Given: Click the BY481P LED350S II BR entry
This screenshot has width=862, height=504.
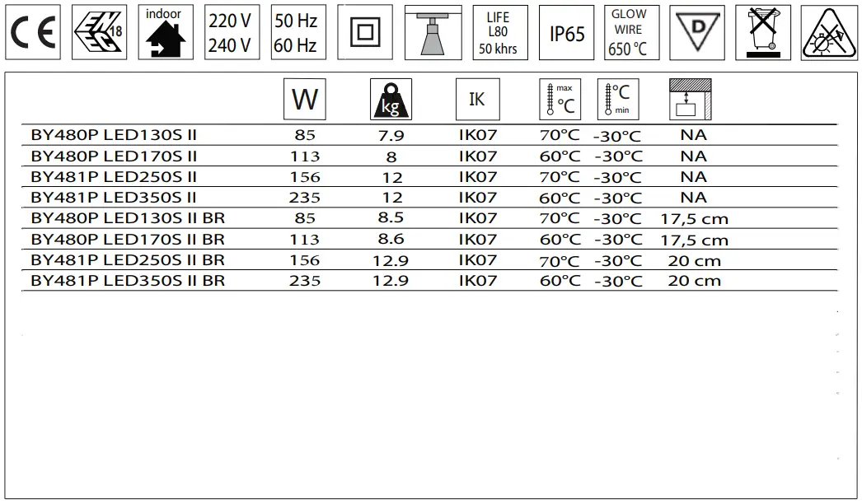Looking at the screenshot, I should pyautogui.click(x=125, y=280).
